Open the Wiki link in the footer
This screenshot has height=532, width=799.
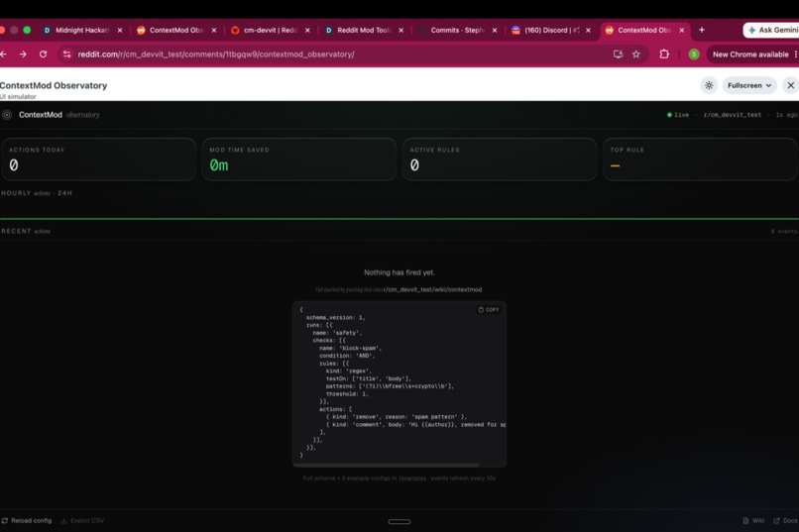(x=753, y=521)
